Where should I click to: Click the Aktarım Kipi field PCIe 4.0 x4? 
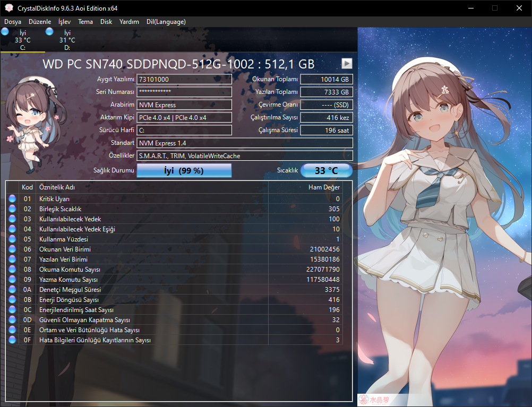[x=184, y=117]
